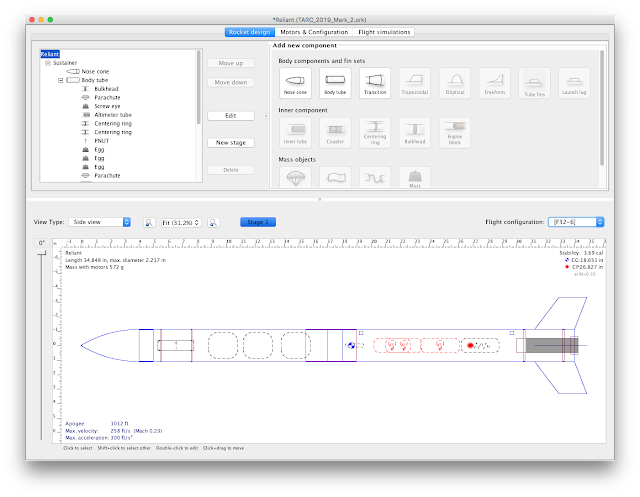Click the New stage button
640x497 pixels.
pos(231,143)
